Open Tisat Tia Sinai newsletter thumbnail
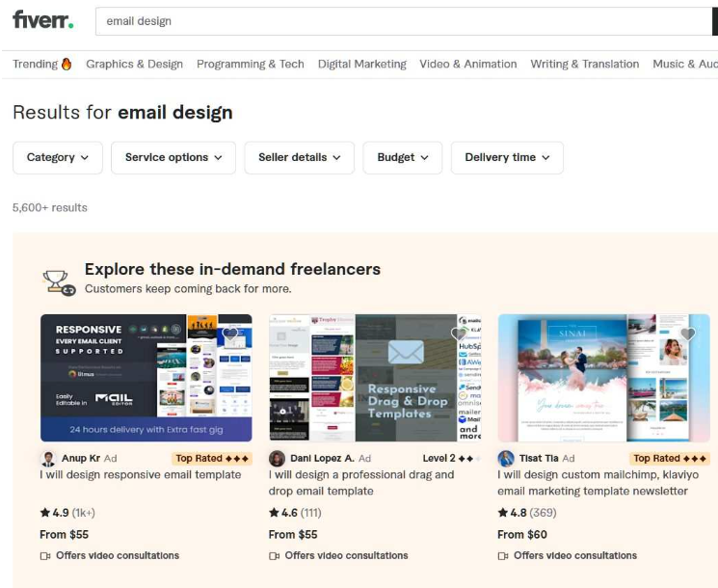Image resolution: width=718 pixels, height=588 pixels. (x=604, y=378)
